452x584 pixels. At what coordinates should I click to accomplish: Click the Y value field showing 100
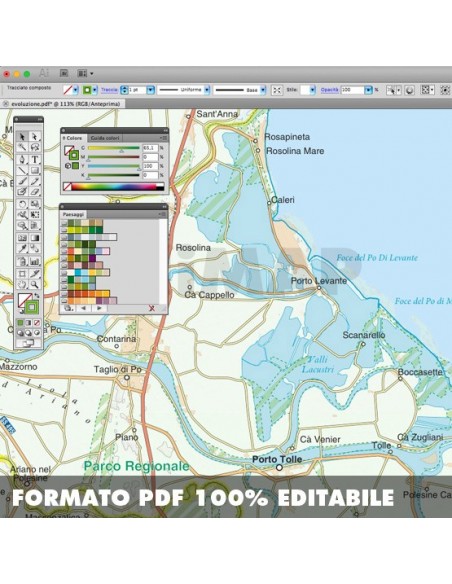pyautogui.click(x=150, y=166)
